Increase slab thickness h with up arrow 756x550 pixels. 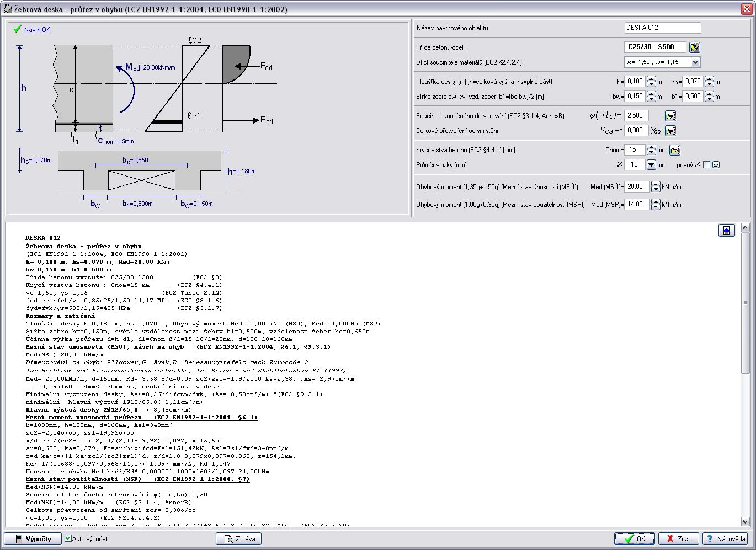point(651,78)
